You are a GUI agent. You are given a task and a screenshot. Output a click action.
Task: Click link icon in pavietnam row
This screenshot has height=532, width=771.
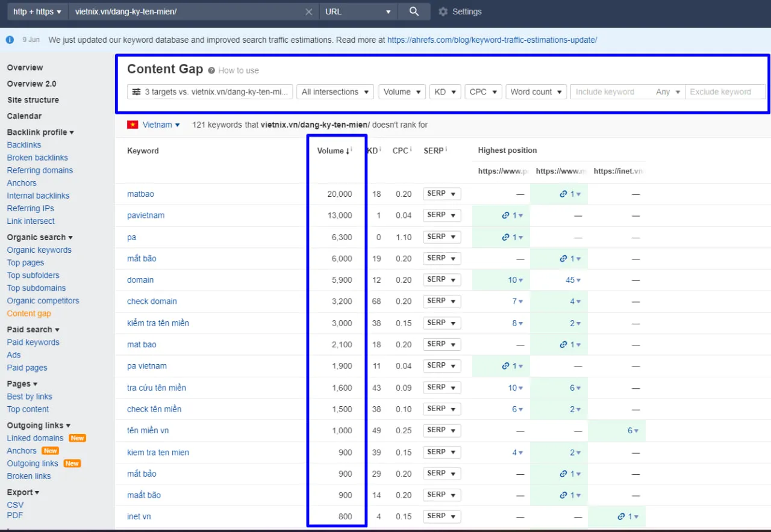coord(506,215)
